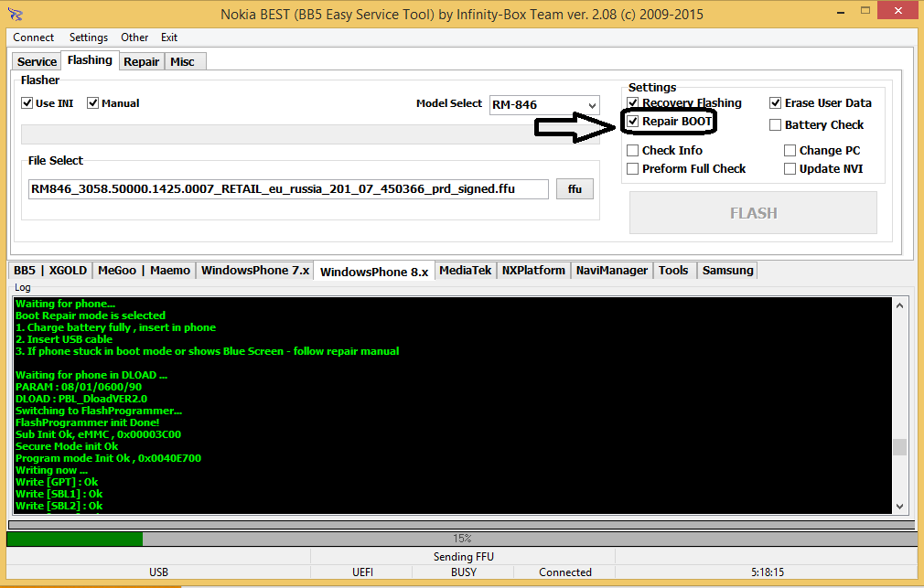Image resolution: width=924 pixels, height=588 pixels.
Task: Enable Preform Full Check option
Action: 633,168
